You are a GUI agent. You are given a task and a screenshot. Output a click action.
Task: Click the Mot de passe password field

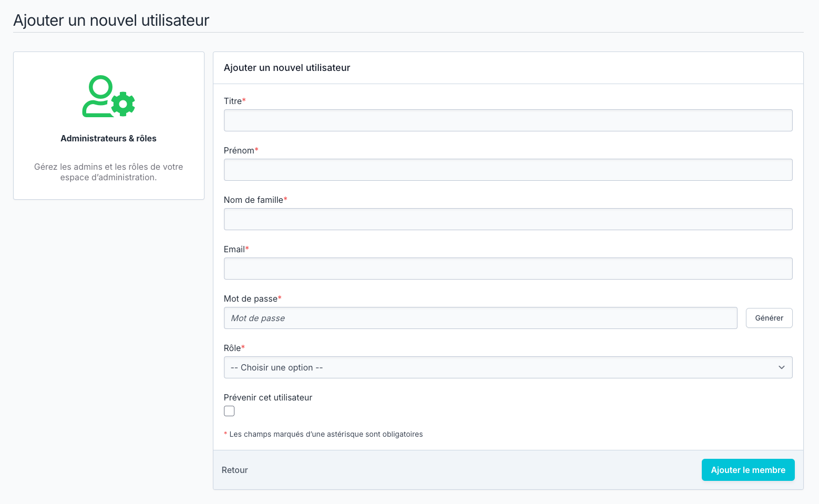point(480,318)
